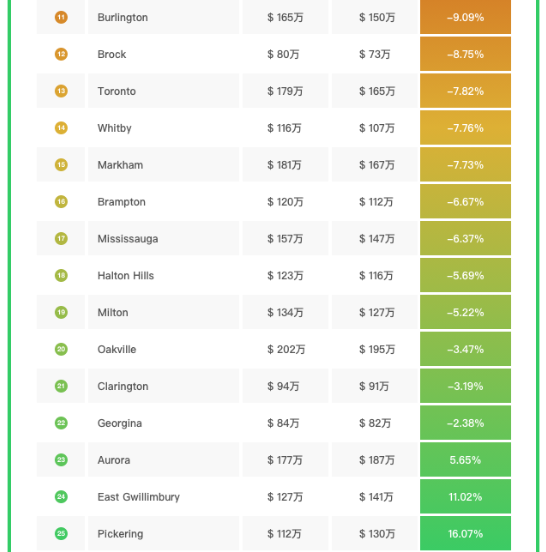Select the Halton Hills city name
The image size is (546, 552).
(x=126, y=275)
